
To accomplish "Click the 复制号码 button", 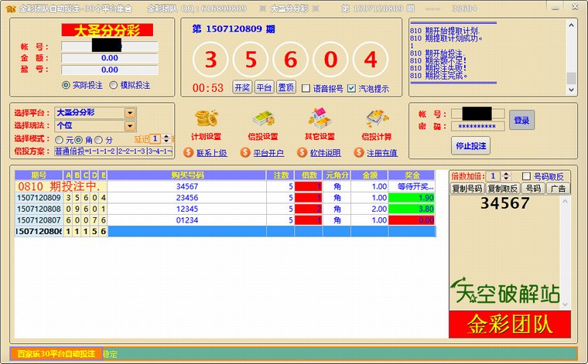I will 467,189.
